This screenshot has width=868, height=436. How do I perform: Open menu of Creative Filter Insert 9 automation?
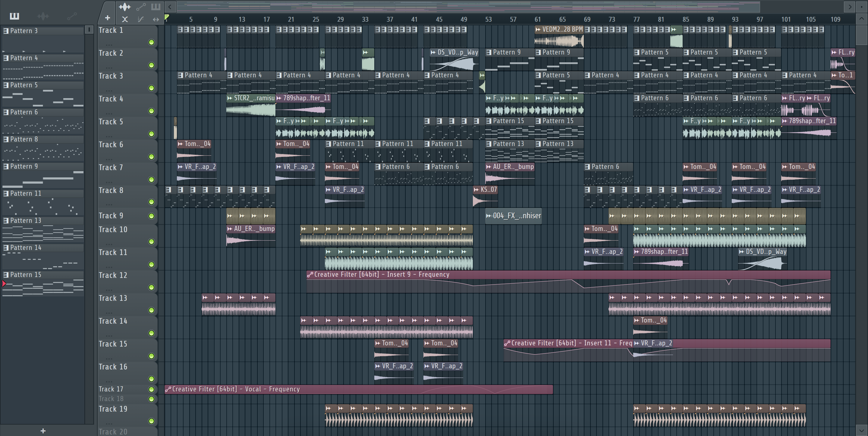(310, 274)
